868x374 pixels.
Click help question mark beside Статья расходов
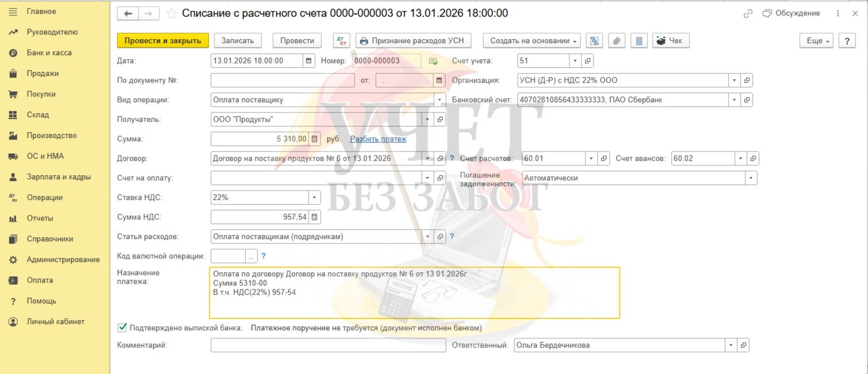[452, 237]
